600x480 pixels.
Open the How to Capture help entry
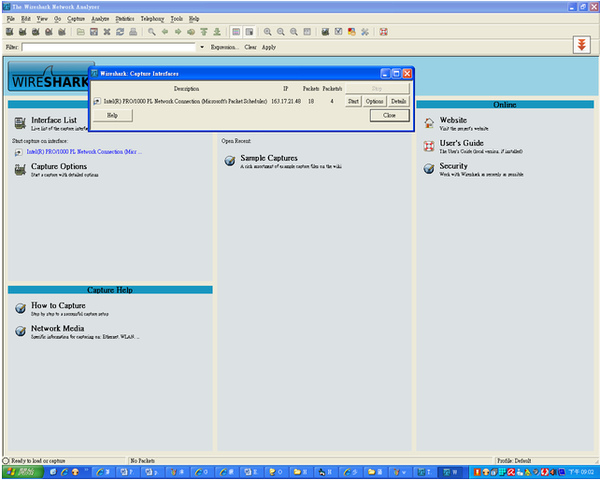pos(58,305)
